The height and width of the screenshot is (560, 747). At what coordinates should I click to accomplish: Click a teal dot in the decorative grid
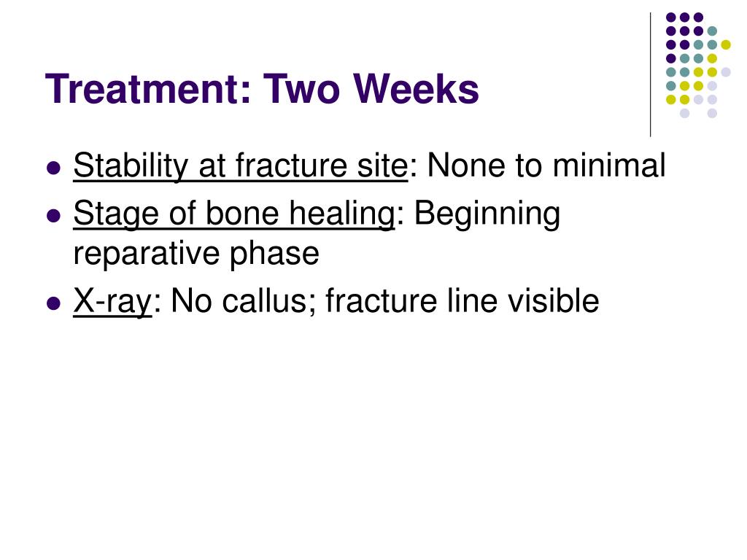(712, 31)
